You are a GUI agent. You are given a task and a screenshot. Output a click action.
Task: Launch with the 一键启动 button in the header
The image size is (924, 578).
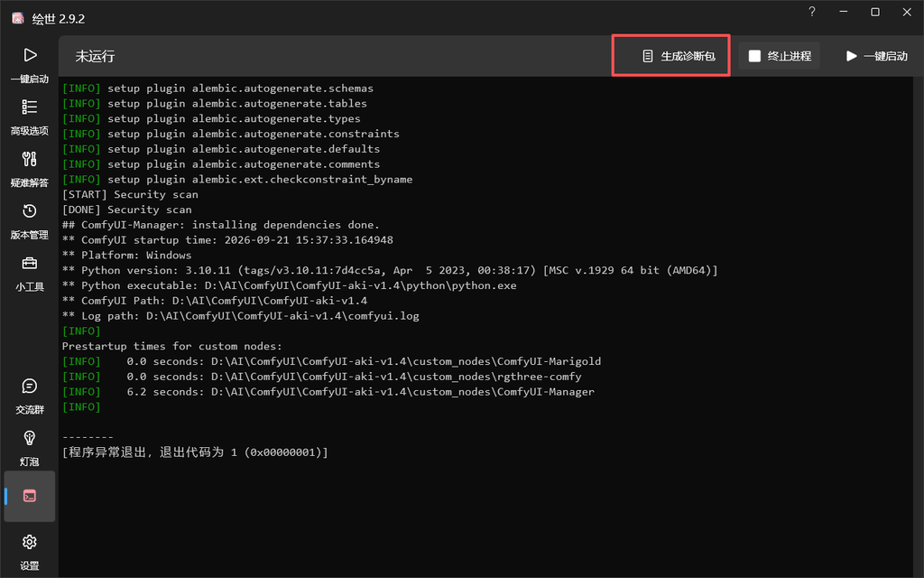point(876,56)
